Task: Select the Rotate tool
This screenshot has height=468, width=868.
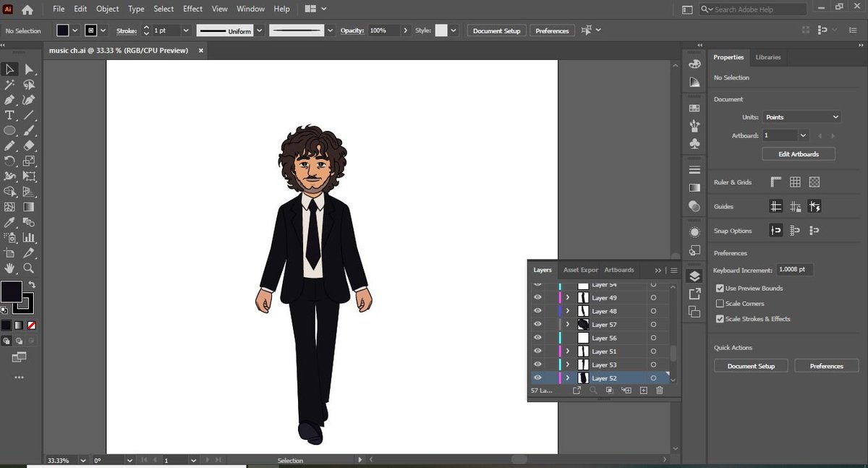Action: (x=10, y=161)
